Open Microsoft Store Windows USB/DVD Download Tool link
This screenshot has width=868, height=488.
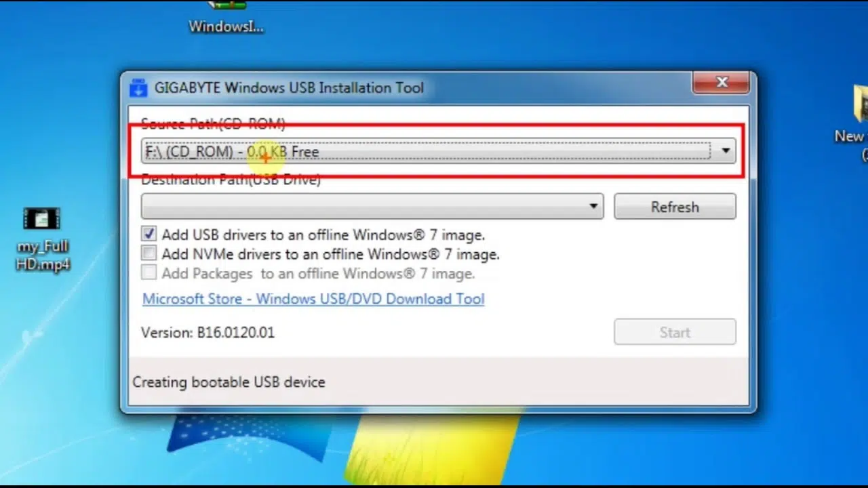pos(313,299)
